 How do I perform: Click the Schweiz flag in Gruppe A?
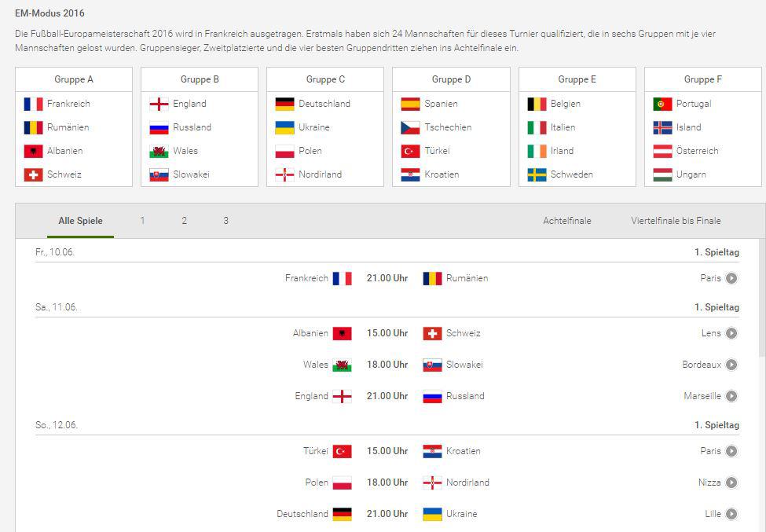[33, 174]
